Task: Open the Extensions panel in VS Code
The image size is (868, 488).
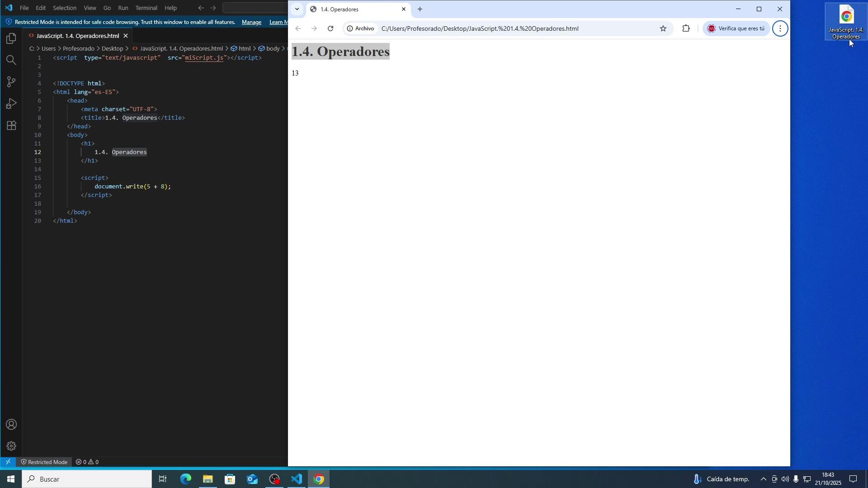Action: (11, 125)
